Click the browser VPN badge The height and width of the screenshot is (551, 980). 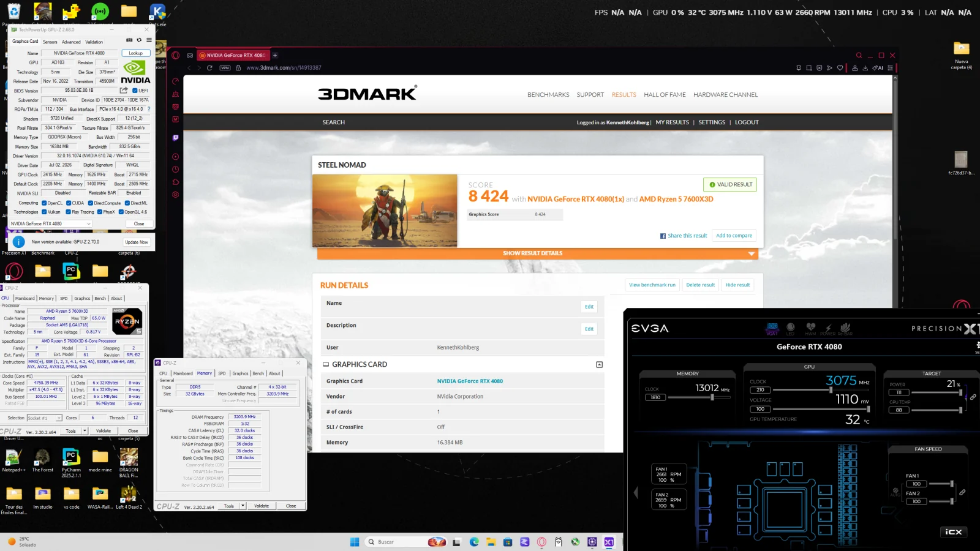click(x=225, y=68)
